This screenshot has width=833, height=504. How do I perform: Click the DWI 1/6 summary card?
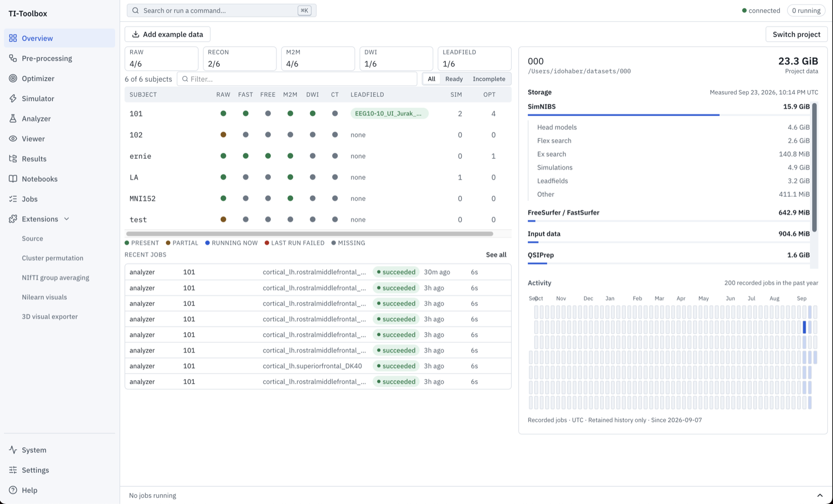396,58
